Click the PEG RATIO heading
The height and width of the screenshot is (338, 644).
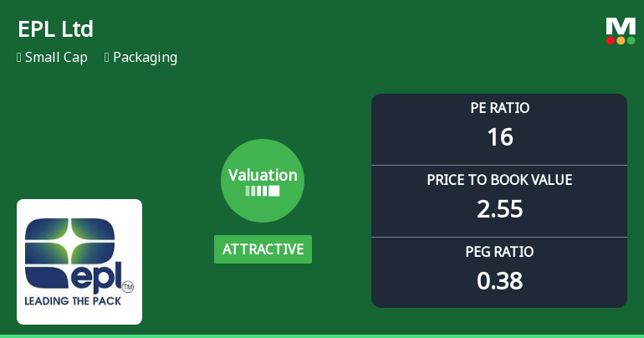pos(499,252)
